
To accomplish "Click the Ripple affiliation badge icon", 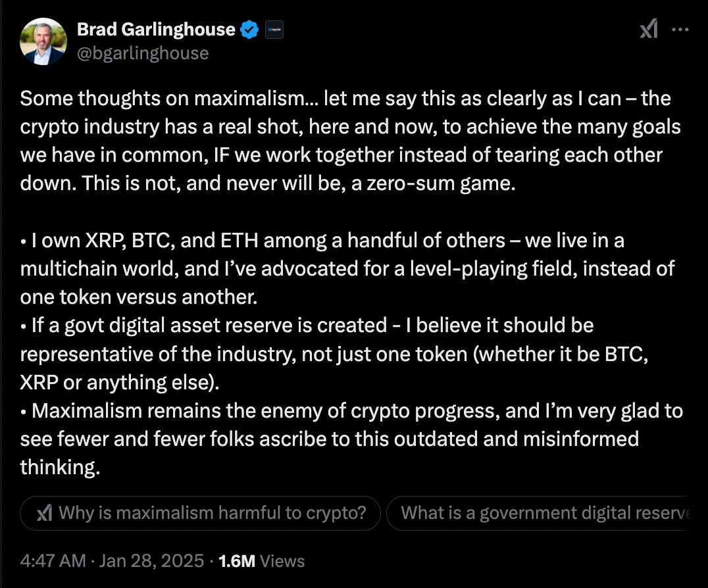I will (274, 30).
